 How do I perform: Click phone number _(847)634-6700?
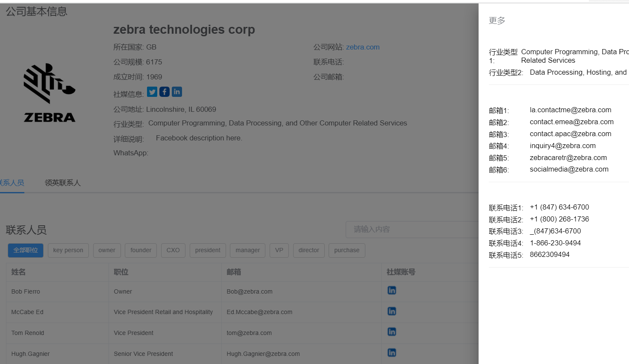556,231
